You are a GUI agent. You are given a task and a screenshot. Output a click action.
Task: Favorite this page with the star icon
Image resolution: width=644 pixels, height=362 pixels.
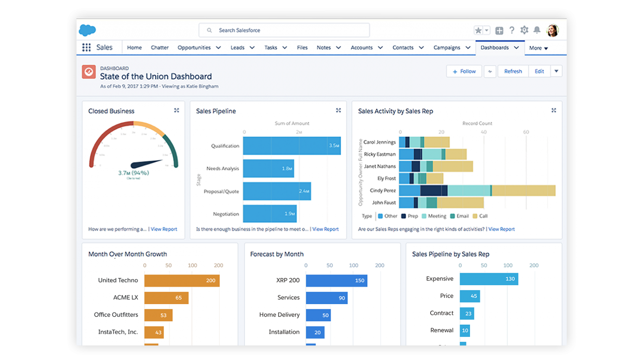coord(478,30)
